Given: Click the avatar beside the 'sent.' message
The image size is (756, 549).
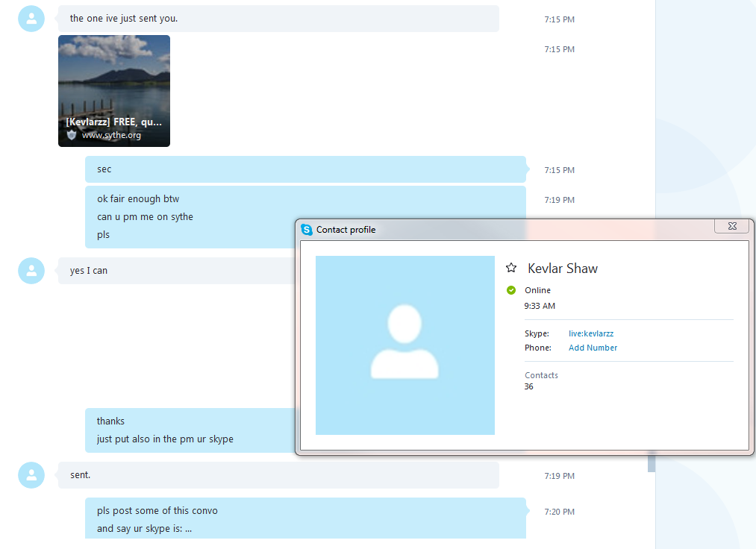Looking at the screenshot, I should 31,475.
